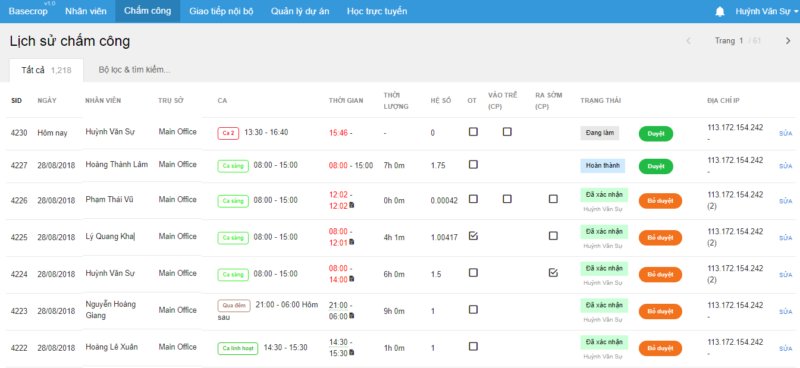Click Bỏ duyệt for Hoàng Lê Xuân
This screenshot has height=368, width=800.
coord(660,348)
